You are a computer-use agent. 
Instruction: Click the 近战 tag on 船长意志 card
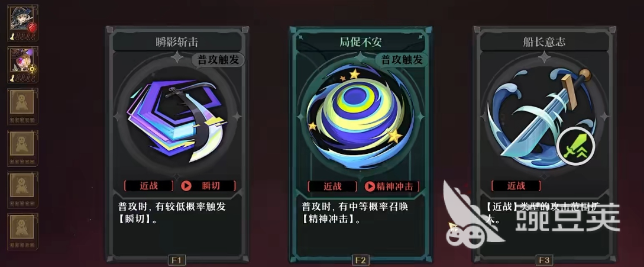(x=516, y=185)
